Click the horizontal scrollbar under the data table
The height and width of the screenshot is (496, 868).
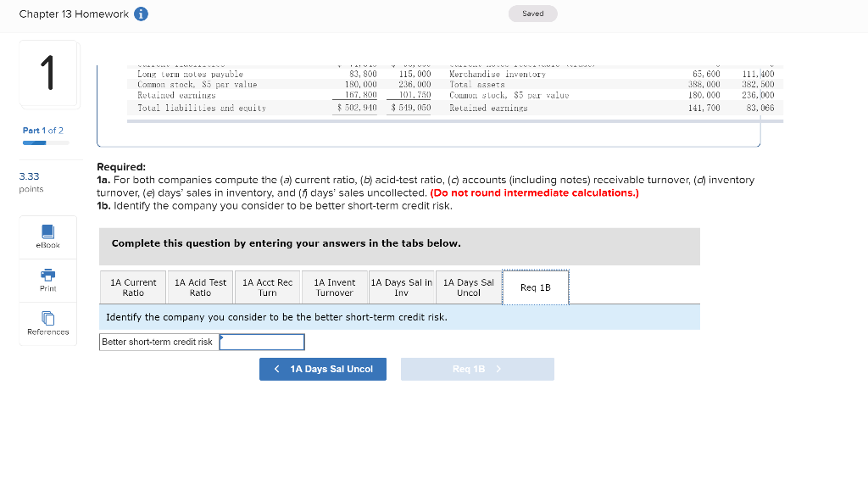click(x=455, y=121)
